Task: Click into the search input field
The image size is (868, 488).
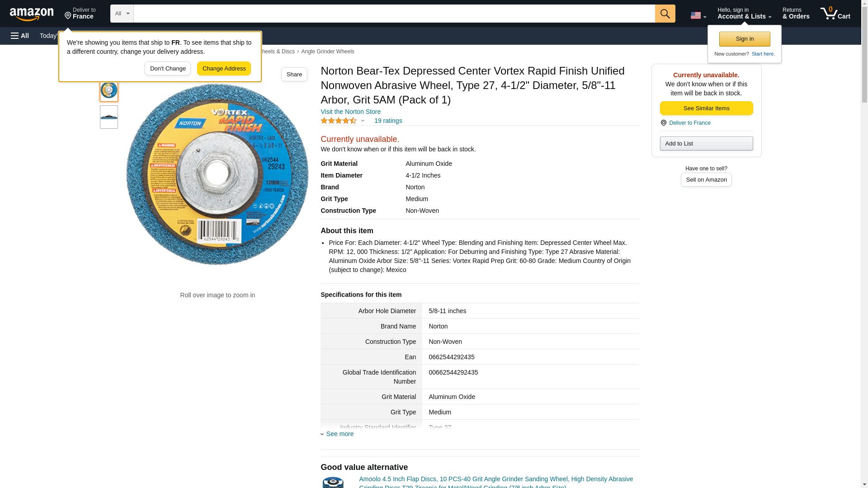Action: coord(393,14)
